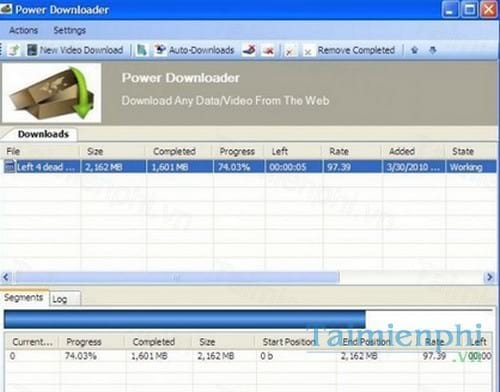Click the blue segment progress bar

click(x=185, y=319)
